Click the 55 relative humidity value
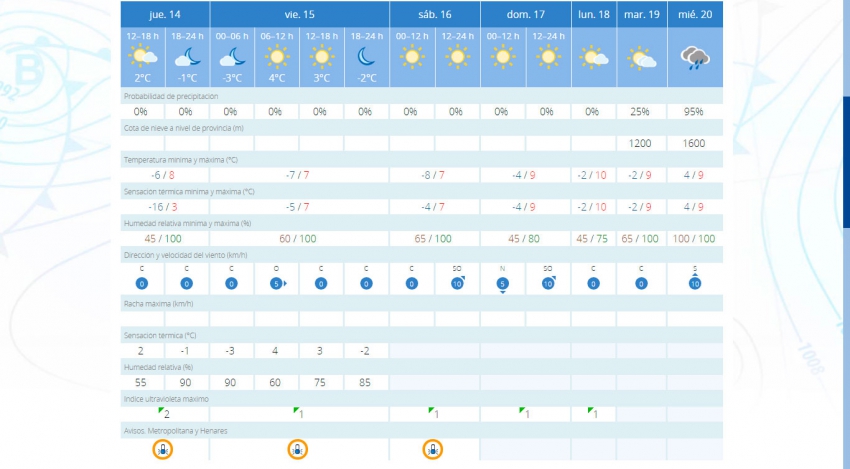Viewport: 850px width, 469px height. click(x=141, y=383)
